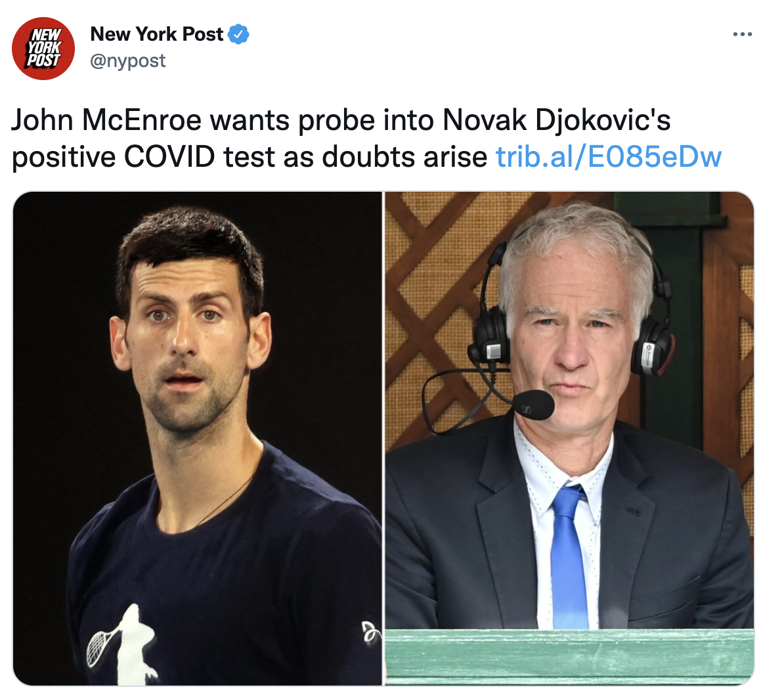Click the @nypost handle

point(128,61)
